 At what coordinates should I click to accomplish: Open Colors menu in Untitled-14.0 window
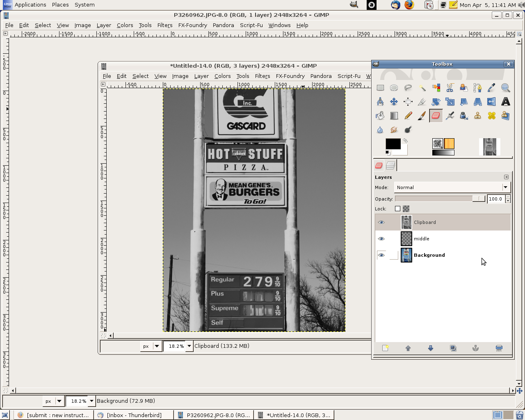coord(222,76)
